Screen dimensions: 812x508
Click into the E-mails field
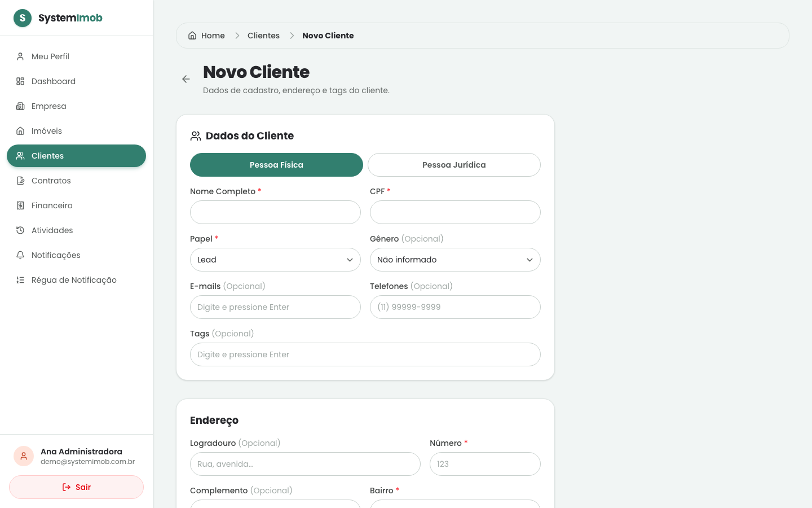click(275, 307)
